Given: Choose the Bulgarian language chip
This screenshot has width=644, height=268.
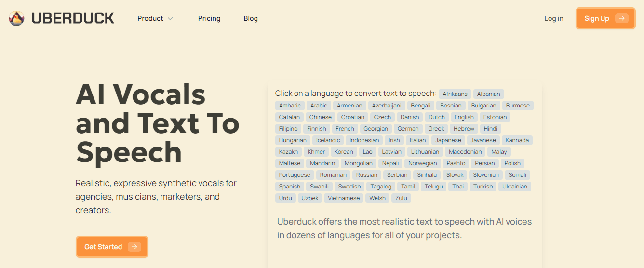Looking at the screenshot, I should click(x=484, y=106).
